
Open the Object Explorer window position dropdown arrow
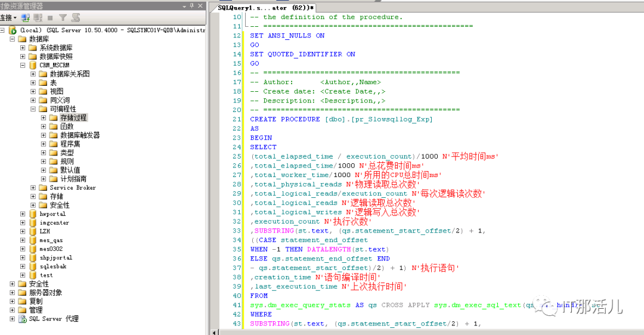tap(184, 6)
